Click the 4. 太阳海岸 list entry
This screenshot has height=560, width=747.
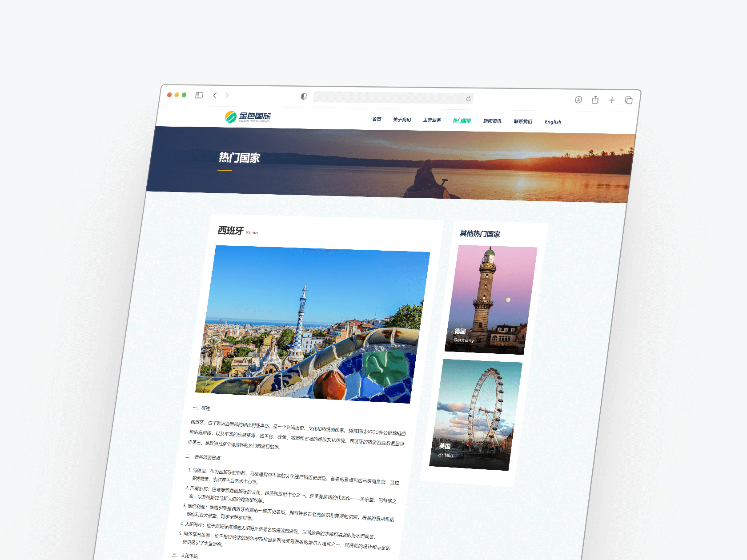tap(278, 530)
